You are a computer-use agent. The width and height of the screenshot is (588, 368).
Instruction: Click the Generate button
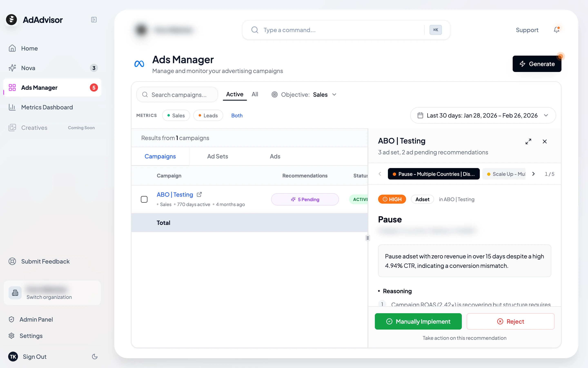pos(537,64)
